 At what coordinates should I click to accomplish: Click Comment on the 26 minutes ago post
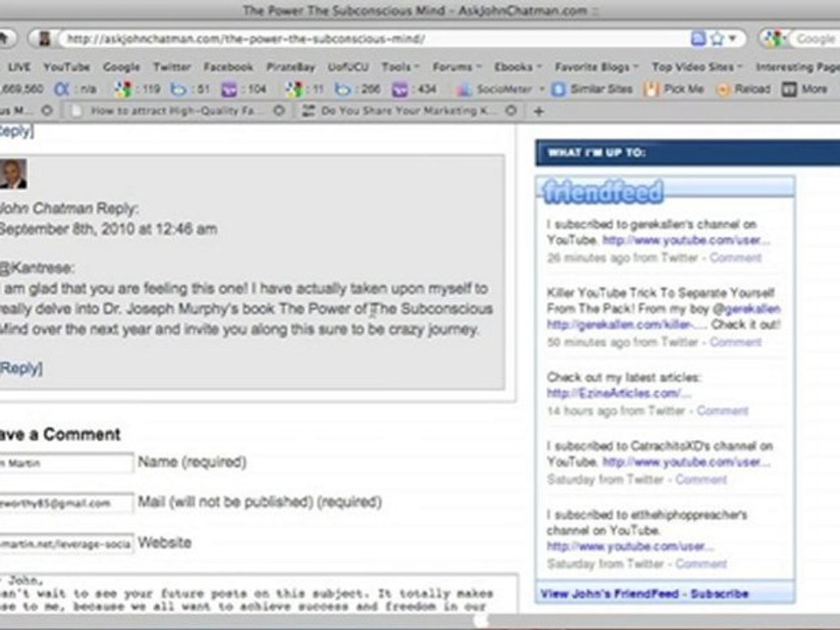[735, 257]
